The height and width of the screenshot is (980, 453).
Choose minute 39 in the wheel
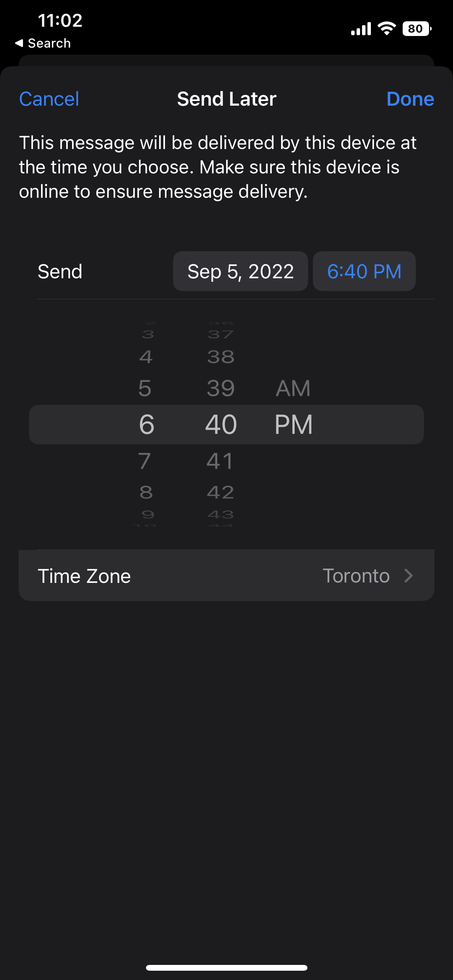coord(221,388)
